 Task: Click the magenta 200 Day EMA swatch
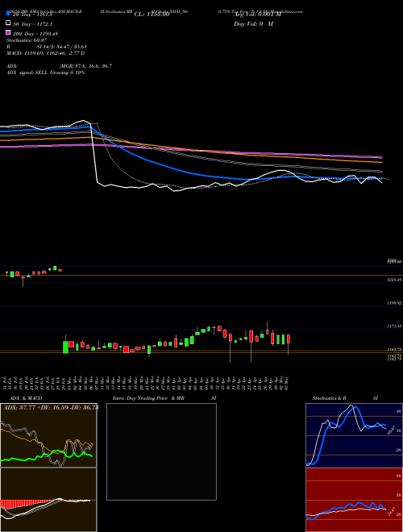pos(8,32)
